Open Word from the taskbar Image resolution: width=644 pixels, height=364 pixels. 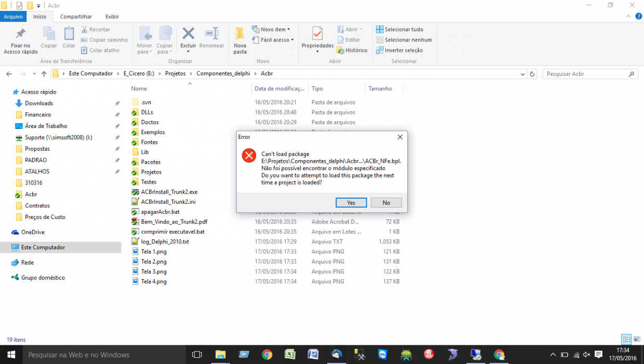(x=313, y=355)
